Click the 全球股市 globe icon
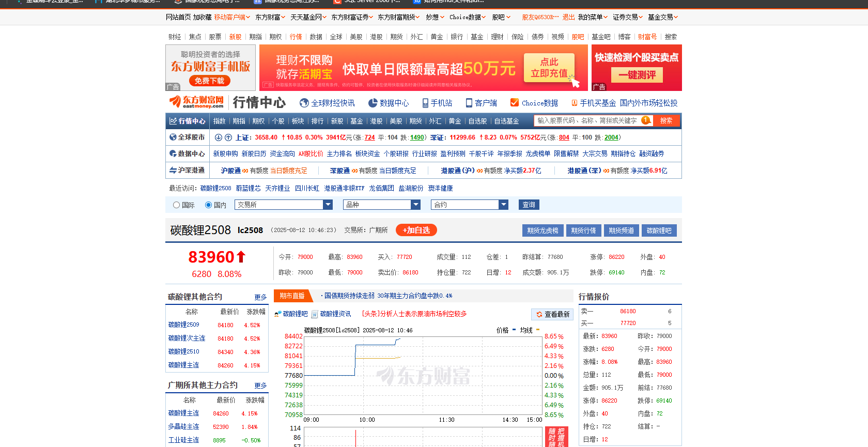Viewport: 868px width, 447px height. [x=173, y=137]
